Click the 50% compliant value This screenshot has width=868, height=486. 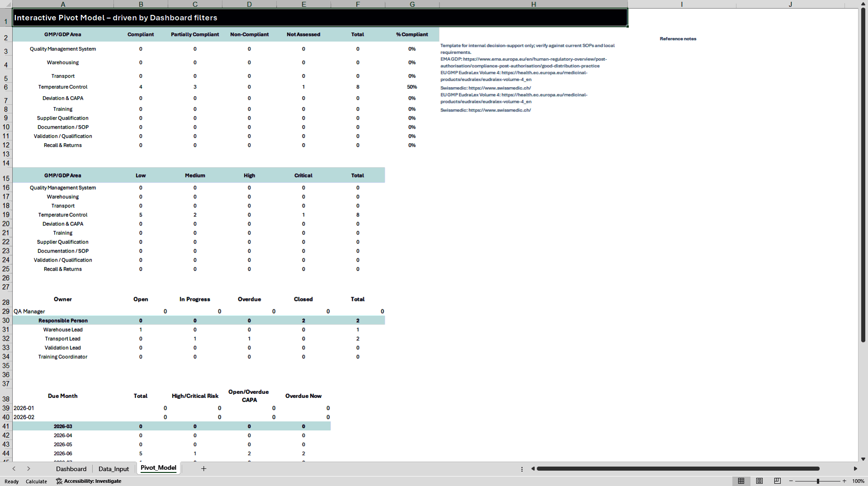tap(412, 87)
